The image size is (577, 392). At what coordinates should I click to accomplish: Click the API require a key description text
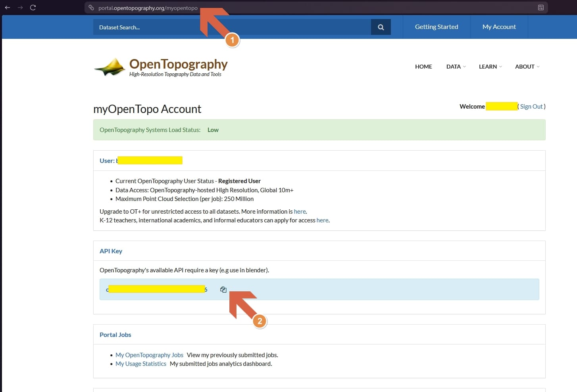tap(185, 270)
